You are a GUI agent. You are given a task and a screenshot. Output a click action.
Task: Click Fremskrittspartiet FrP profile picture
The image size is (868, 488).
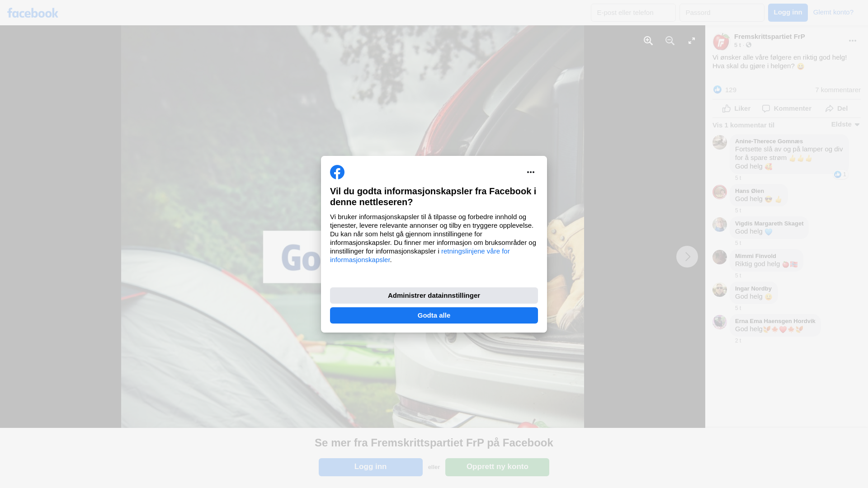click(x=721, y=42)
